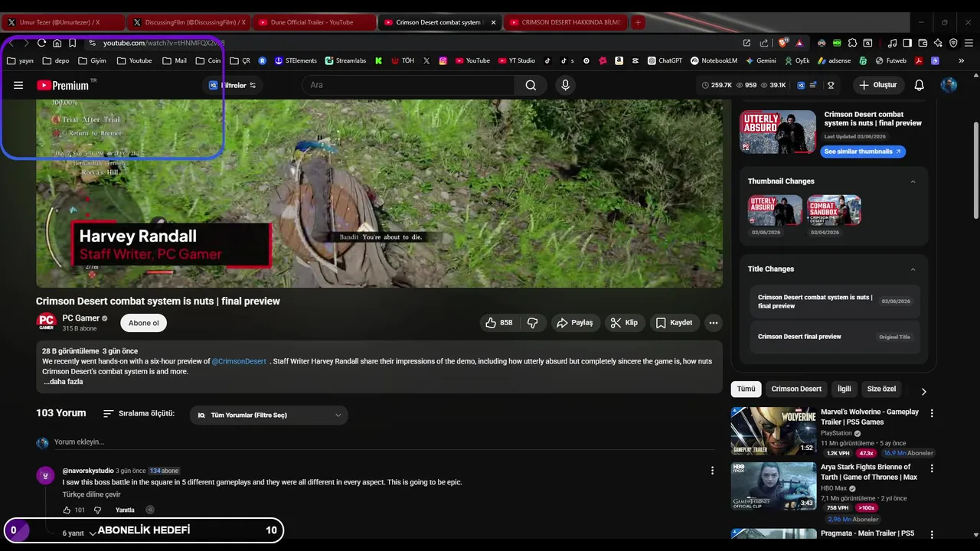Switch to DiscussingFilm X tab

pyautogui.click(x=188, y=22)
